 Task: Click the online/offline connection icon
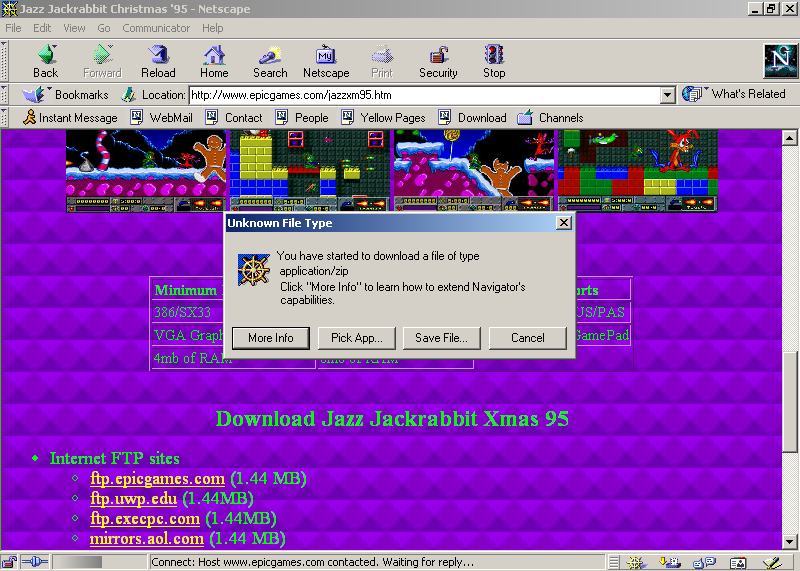click(35, 562)
